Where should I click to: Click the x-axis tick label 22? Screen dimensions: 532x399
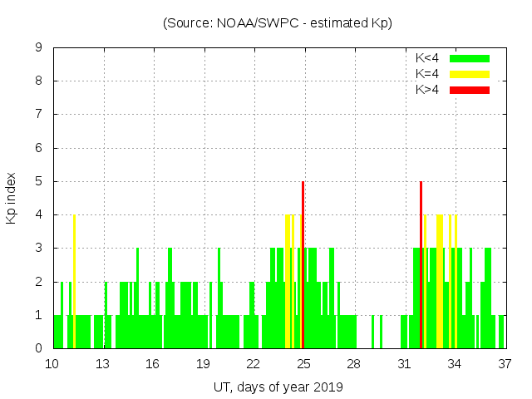click(x=253, y=364)
